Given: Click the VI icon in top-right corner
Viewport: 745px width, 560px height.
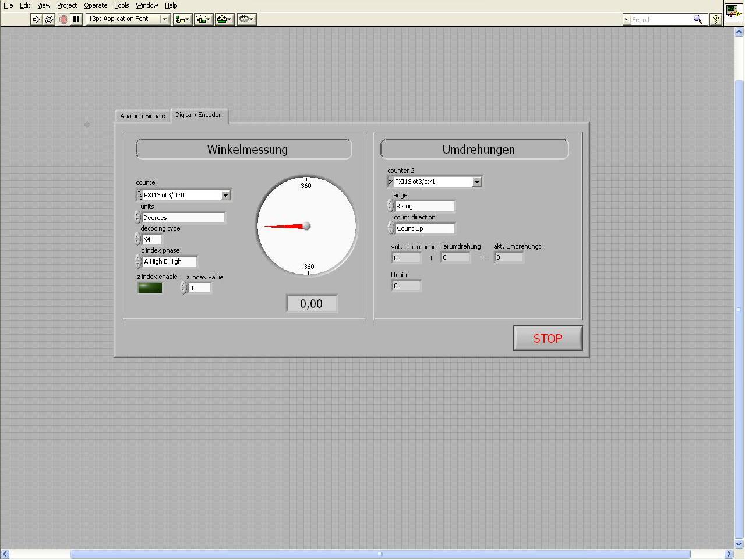Looking at the screenshot, I should (x=733, y=12).
